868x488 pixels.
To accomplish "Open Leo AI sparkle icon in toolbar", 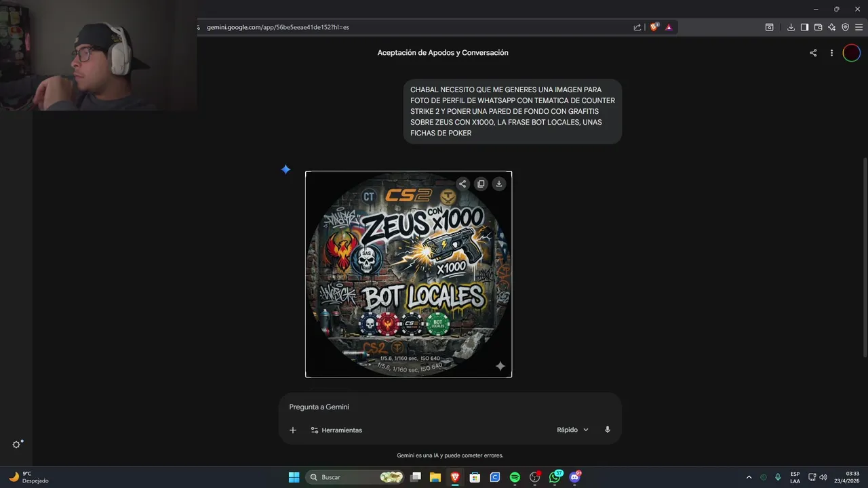I will click(x=832, y=27).
